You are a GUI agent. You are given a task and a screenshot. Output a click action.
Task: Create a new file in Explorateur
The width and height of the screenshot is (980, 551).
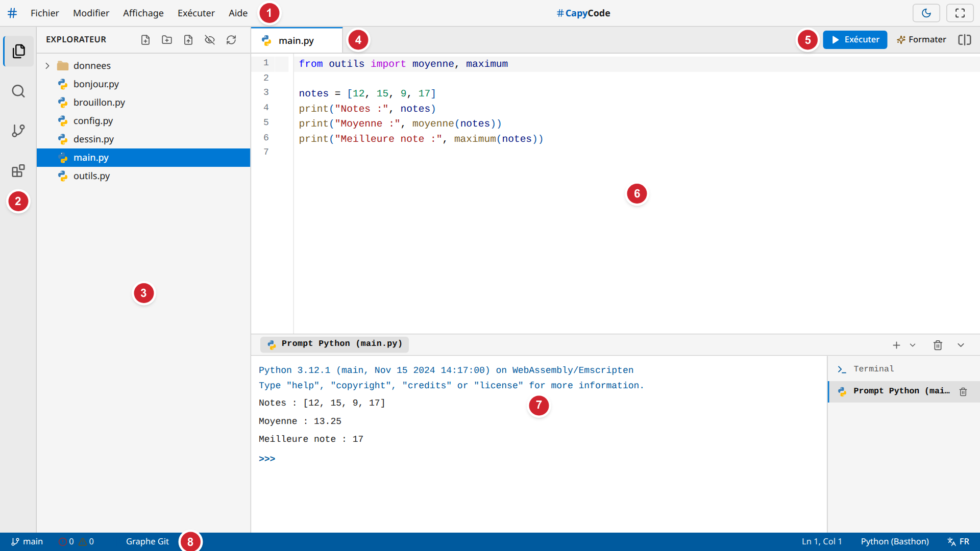145,40
